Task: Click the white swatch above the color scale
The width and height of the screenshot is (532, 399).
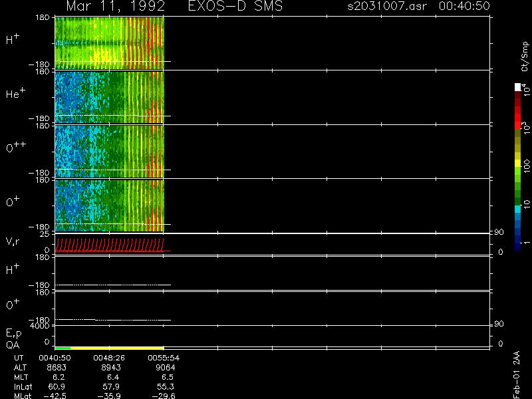Action: (x=518, y=87)
